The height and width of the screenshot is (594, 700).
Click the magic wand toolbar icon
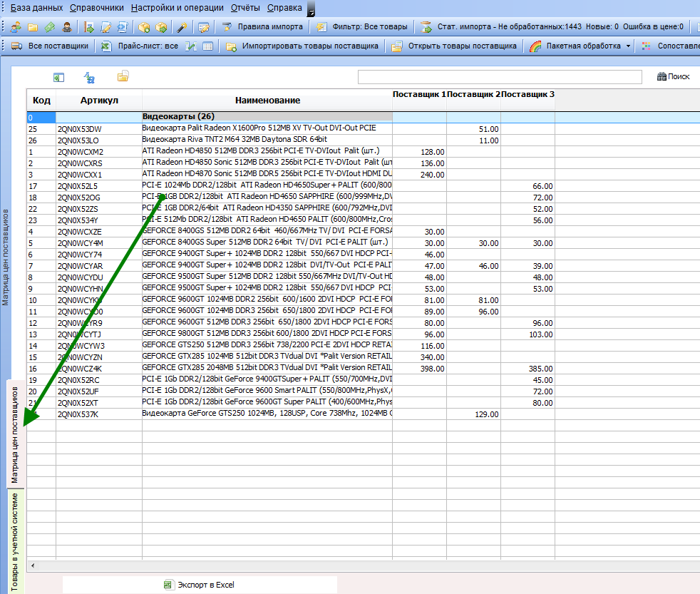[x=182, y=27]
